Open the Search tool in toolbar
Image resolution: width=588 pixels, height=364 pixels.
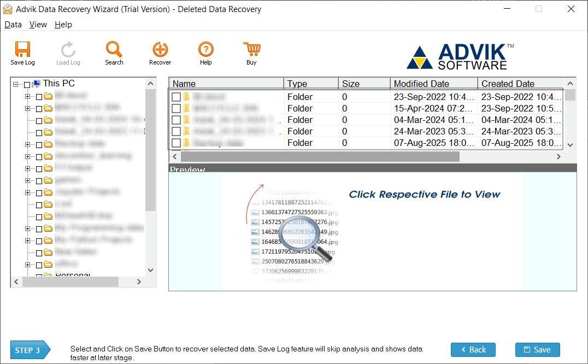114,49
